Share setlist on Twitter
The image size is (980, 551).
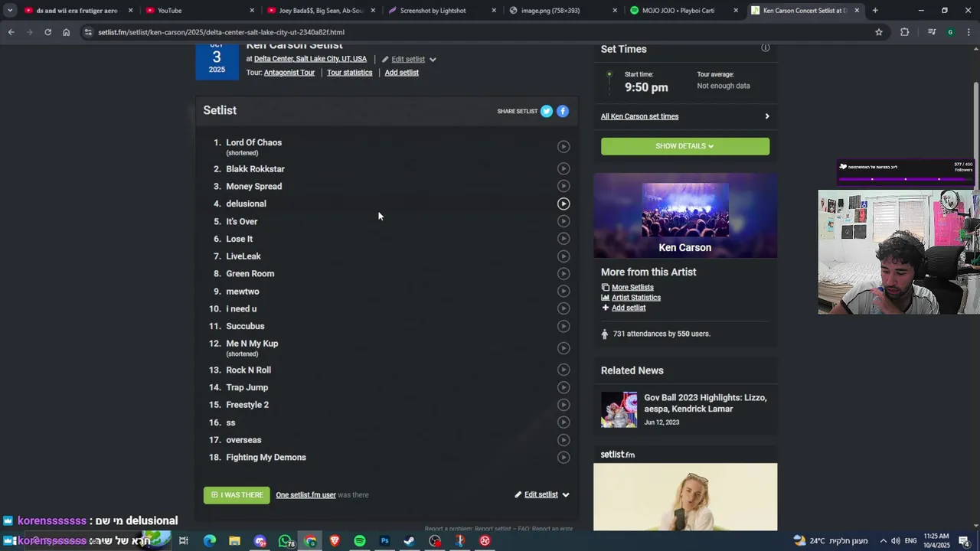(547, 111)
